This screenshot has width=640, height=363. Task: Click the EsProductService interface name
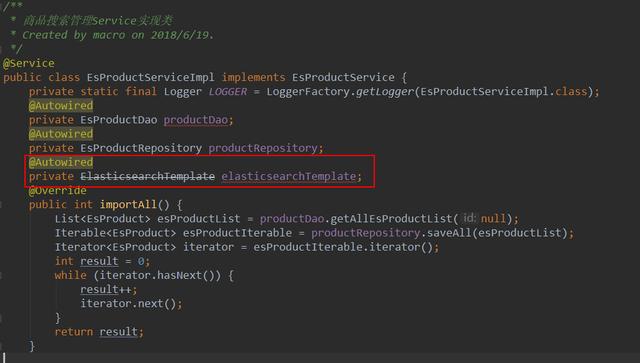(343, 77)
